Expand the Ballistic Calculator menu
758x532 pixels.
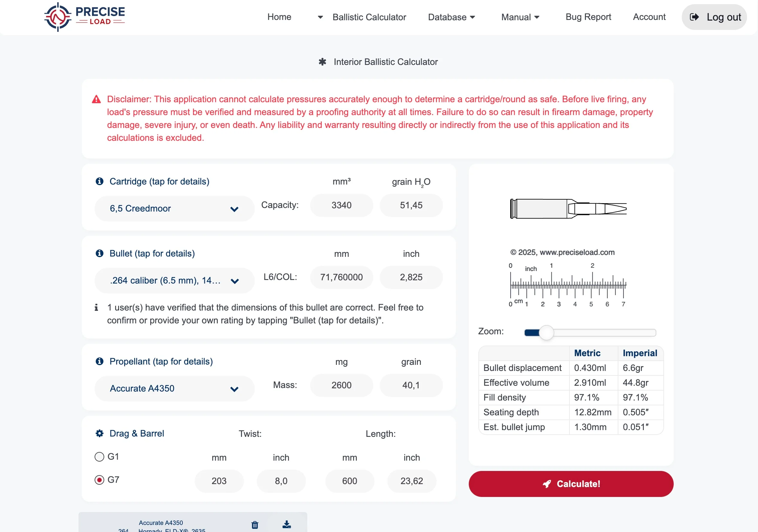pyautogui.click(x=362, y=17)
